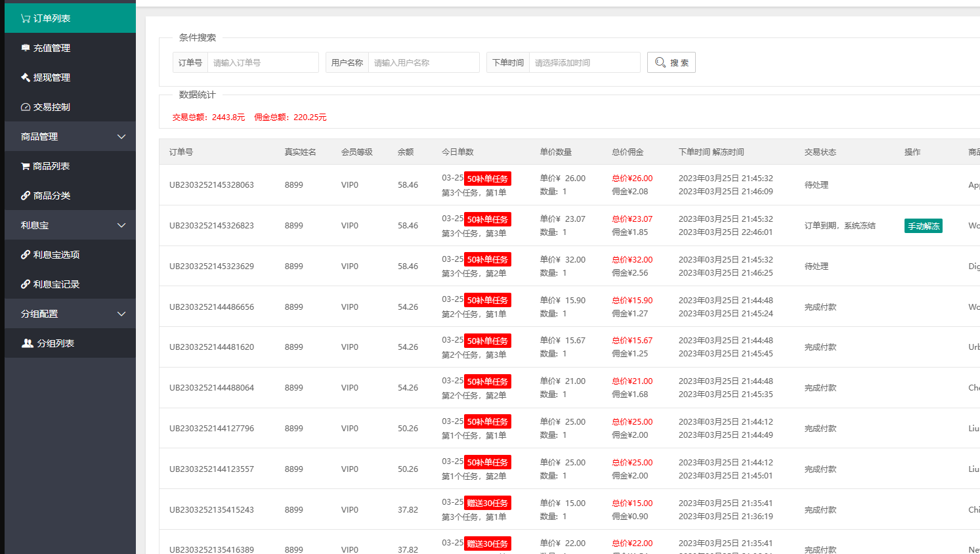Viewport: 980px width, 554px height.
Task: Click the gauge icon for 交易控制
Action: pyautogui.click(x=25, y=107)
